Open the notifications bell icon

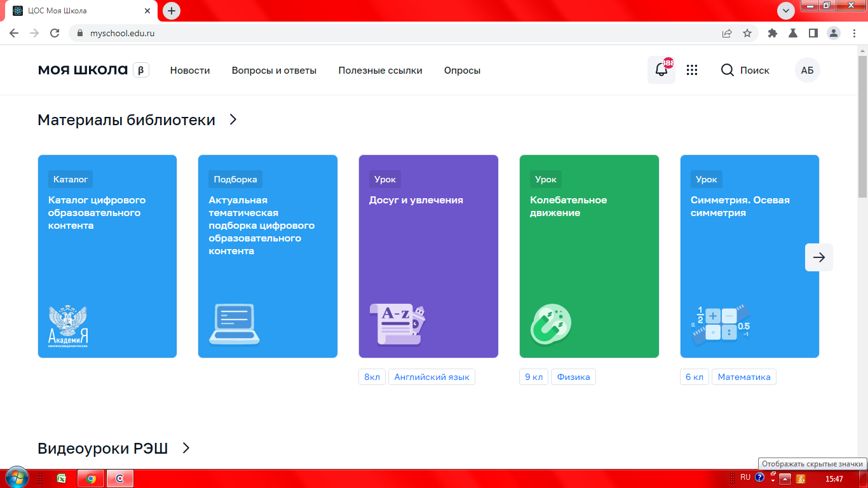pyautogui.click(x=661, y=70)
